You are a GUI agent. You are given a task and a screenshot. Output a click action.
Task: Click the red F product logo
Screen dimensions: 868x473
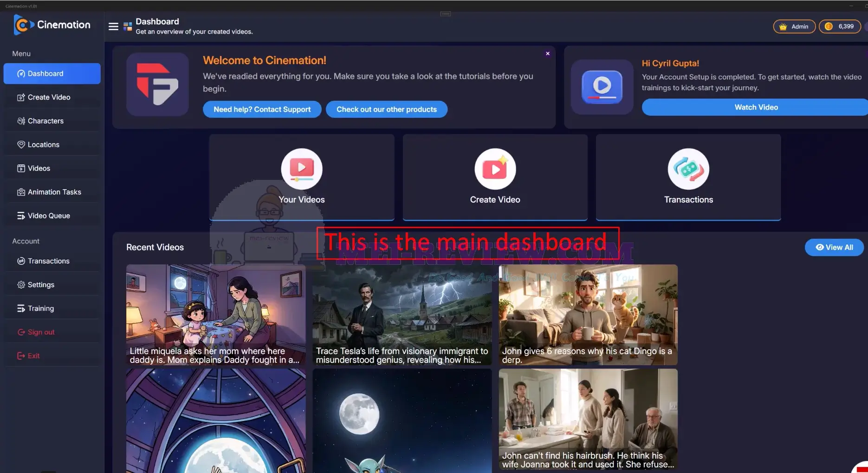pyautogui.click(x=157, y=84)
